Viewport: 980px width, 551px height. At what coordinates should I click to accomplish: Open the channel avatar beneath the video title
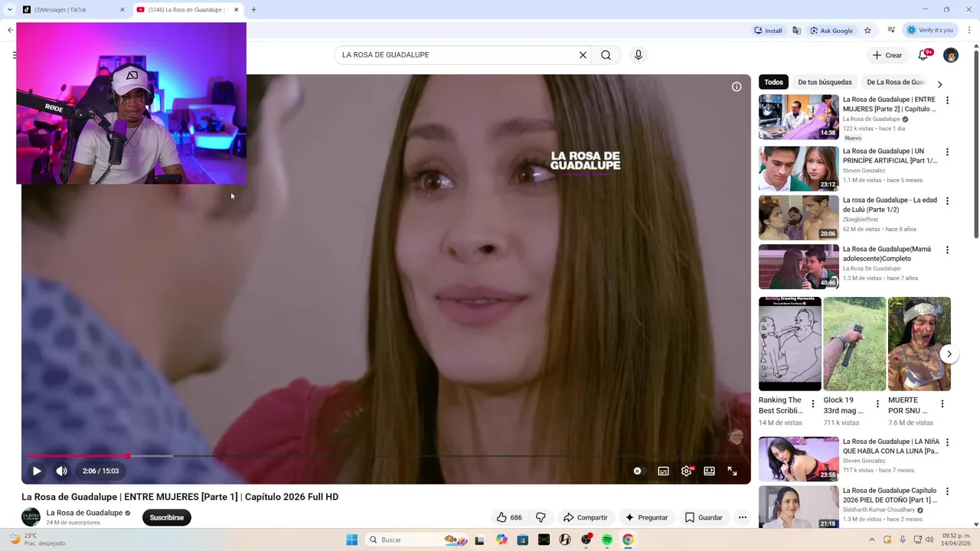tap(31, 517)
